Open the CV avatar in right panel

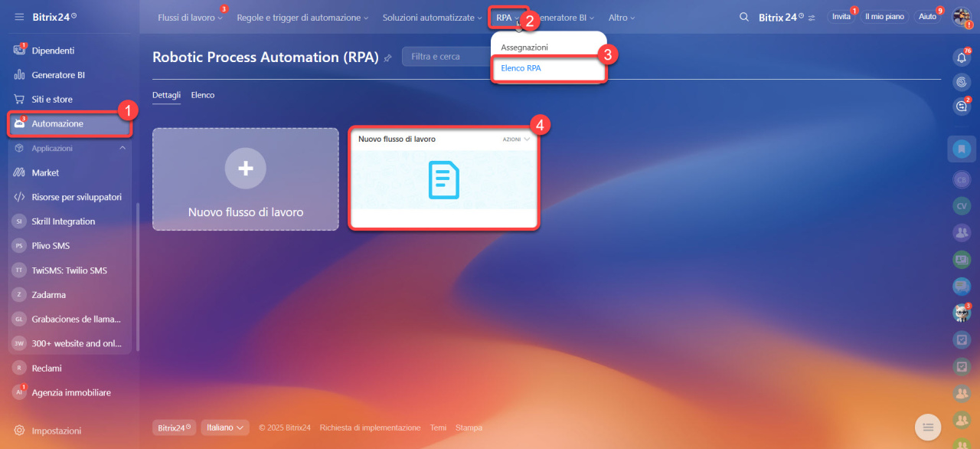pyautogui.click(x=962, y=206)
